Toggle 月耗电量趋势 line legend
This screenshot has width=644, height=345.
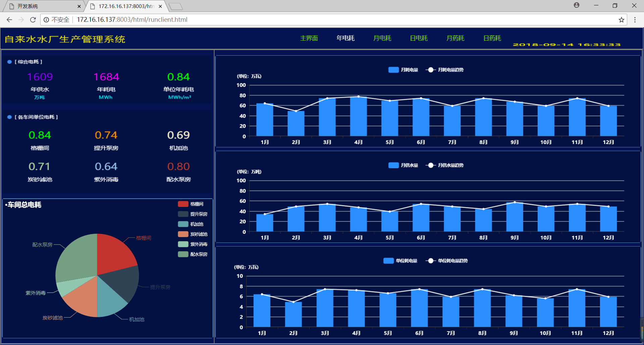(x=445, y=70)
